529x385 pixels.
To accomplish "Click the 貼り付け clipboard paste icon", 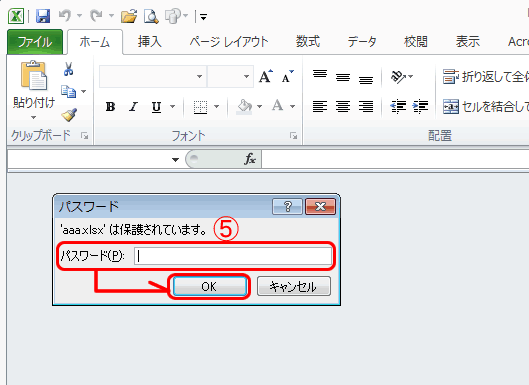I will point(33,76).
